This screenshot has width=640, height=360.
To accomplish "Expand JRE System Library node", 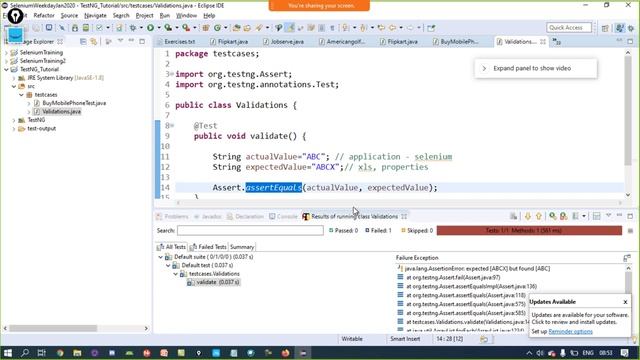I will coord(14,78).
